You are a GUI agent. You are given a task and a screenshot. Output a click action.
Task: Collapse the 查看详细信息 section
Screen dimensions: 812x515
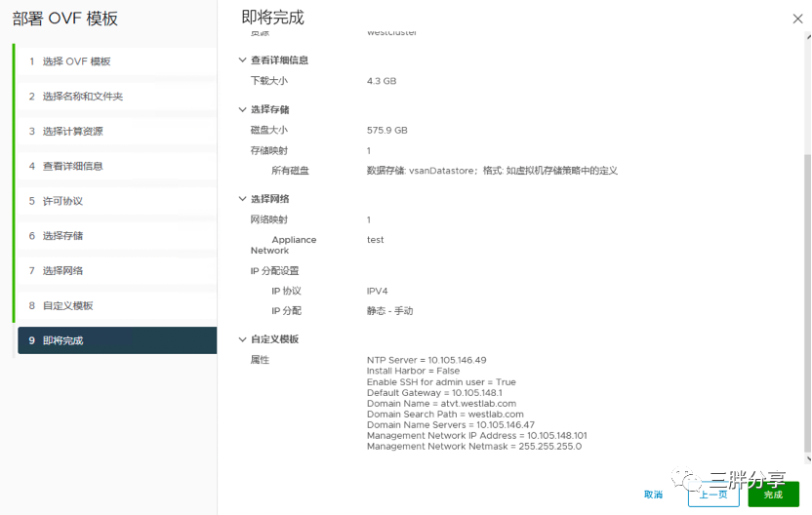point(242,60)
